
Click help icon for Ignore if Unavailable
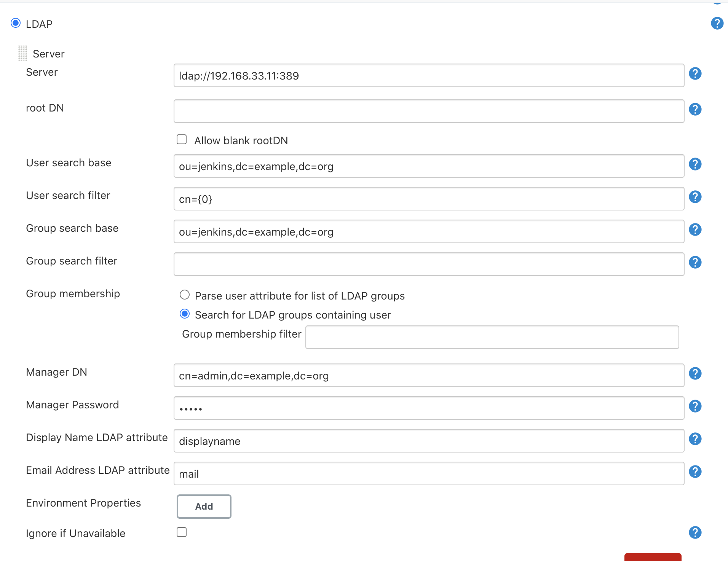coord(695,532)
